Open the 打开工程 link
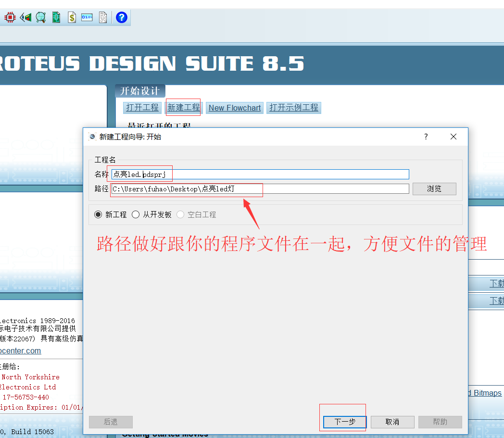 [142, 108]
